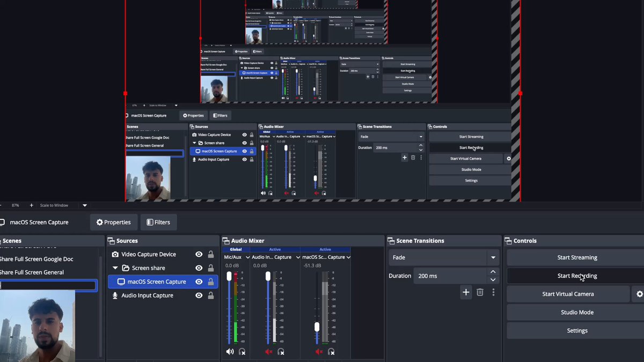
Task: Click Start Streaming
Action: pyautogui.click(x=576, y=257)
